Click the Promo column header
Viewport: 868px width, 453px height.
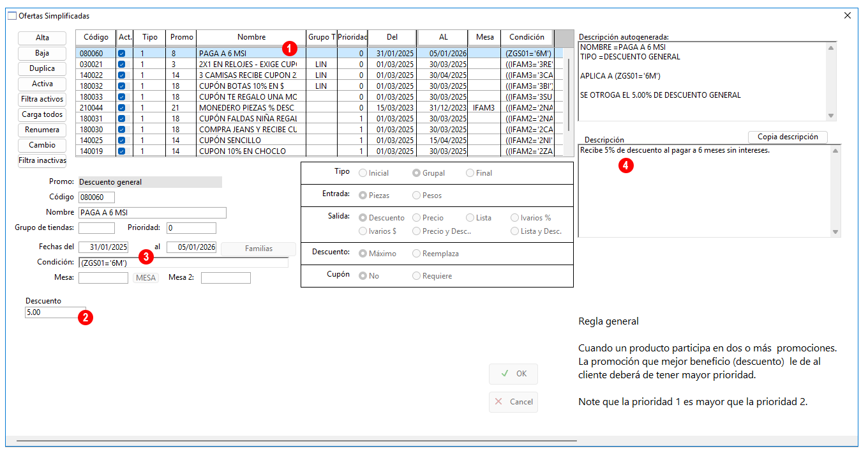tap(181, 38)
